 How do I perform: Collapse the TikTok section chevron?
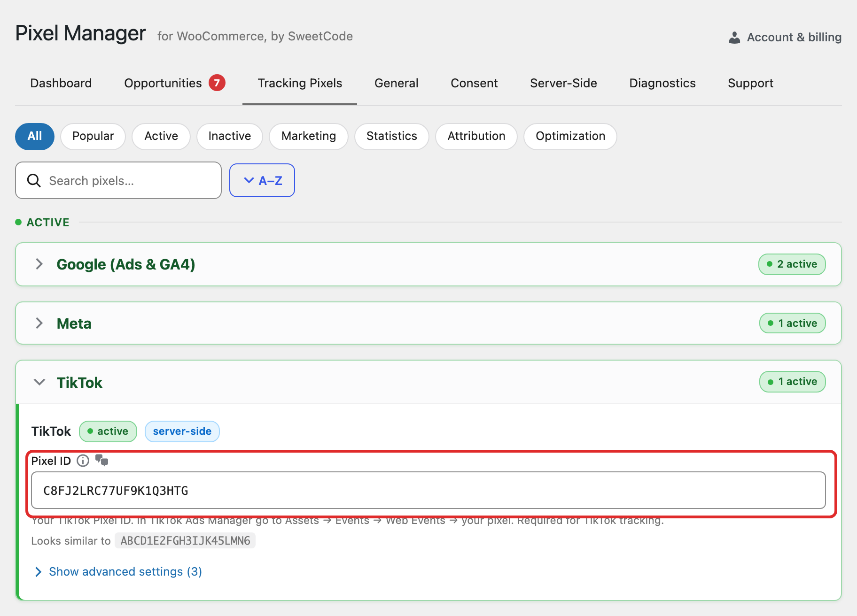point(39,382)
